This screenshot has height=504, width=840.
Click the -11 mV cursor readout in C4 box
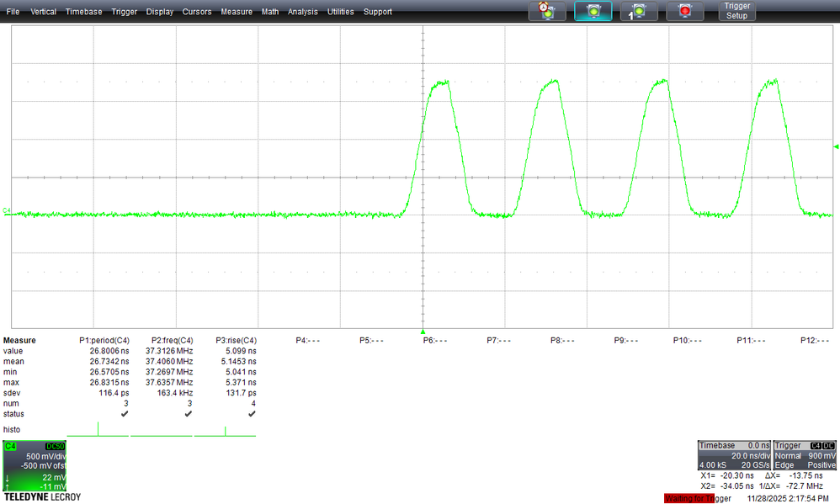pos(52,486)
